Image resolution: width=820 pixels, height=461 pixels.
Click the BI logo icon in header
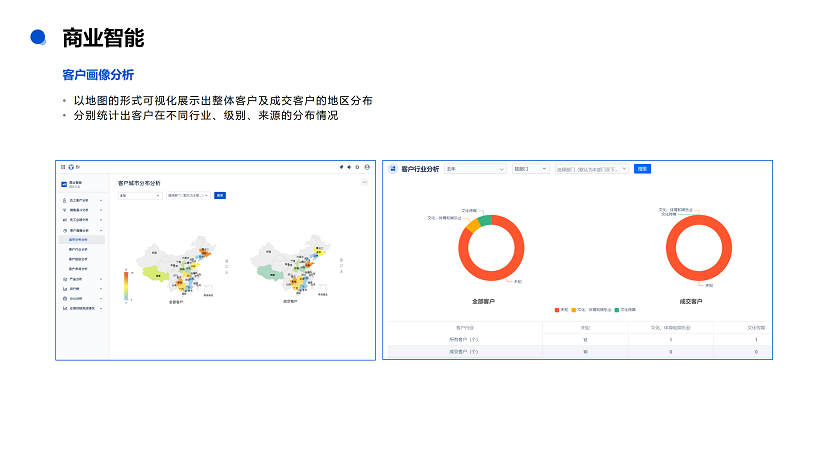click(69, 167)
